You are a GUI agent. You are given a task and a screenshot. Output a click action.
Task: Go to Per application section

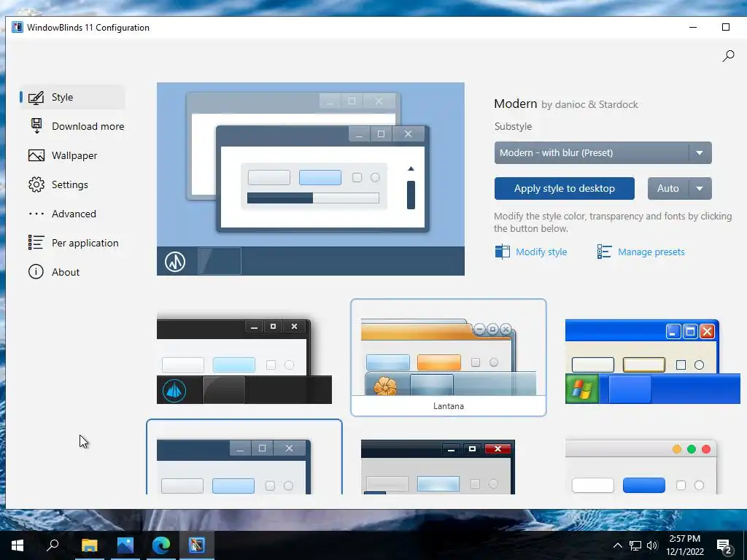pyautogui.click(x=72, y=243)
